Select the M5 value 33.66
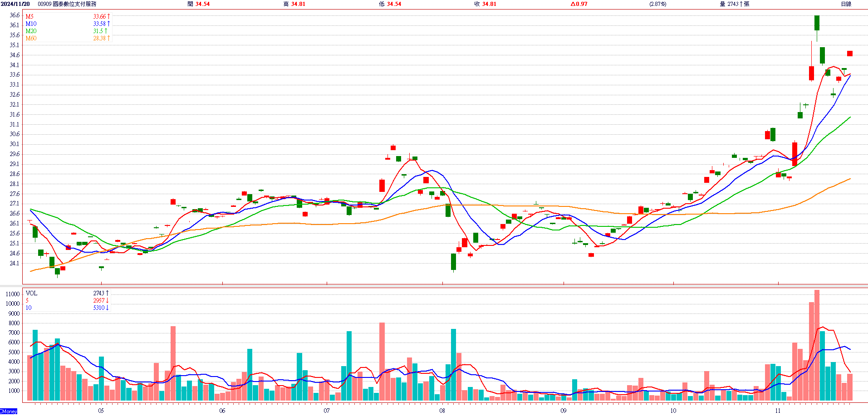Viewport: 868px width, 416px height. coord(99,17)
